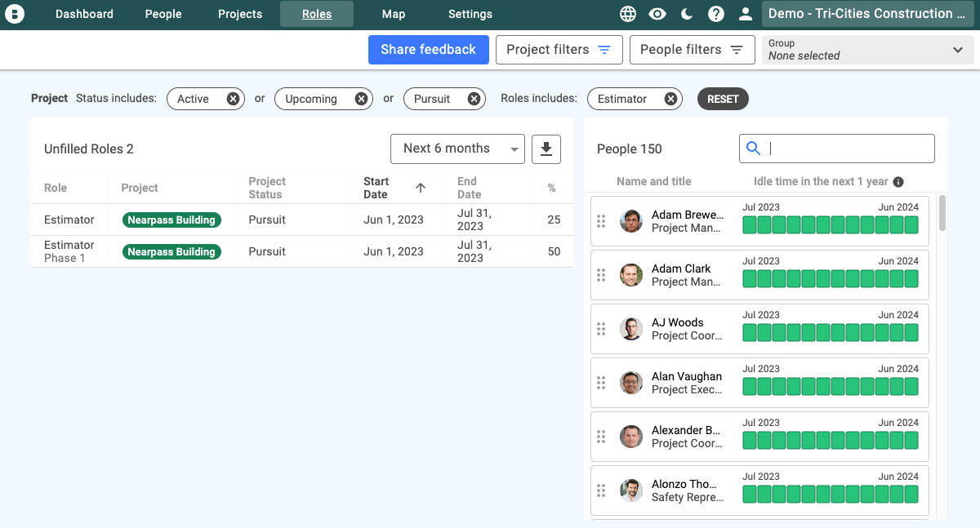Click Adam Brewer's idle time bar
The width and height of the screenshot is (980, 528).
click(831, 224)
